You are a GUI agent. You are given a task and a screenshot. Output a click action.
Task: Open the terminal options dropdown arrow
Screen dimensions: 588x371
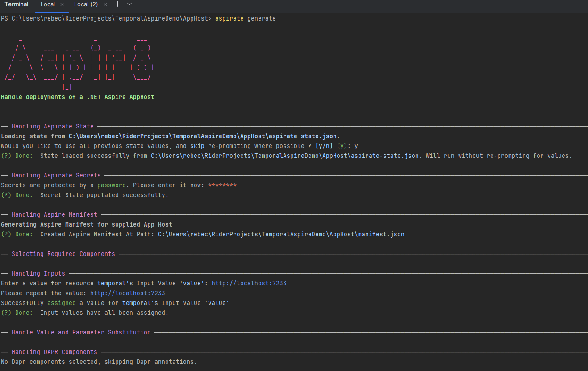[129, 4]
